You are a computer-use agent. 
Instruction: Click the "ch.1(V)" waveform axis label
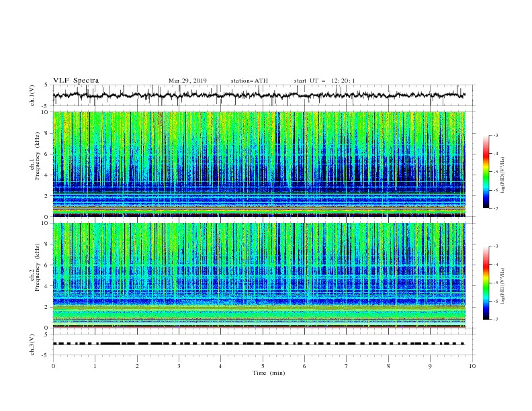[32, 95]
